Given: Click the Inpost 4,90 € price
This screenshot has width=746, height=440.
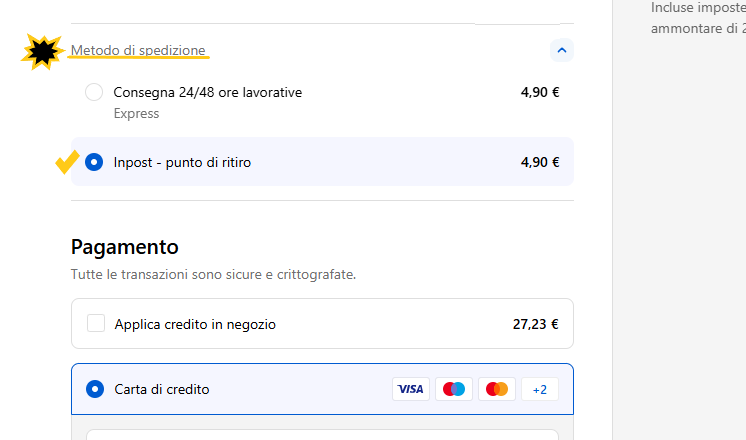Looking at the screenshot, I should pos(540,161).
